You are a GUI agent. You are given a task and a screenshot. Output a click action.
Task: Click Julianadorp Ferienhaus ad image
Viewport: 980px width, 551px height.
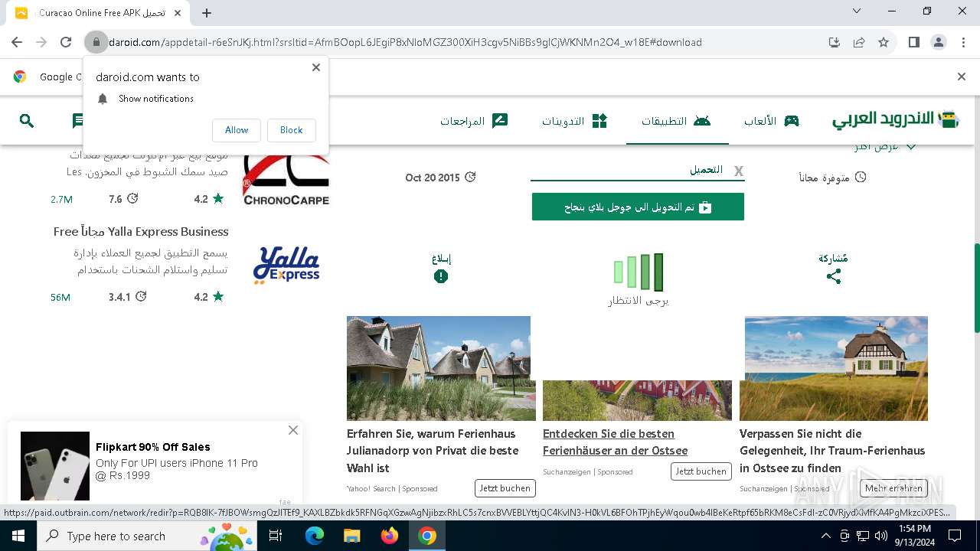point(441,368)
